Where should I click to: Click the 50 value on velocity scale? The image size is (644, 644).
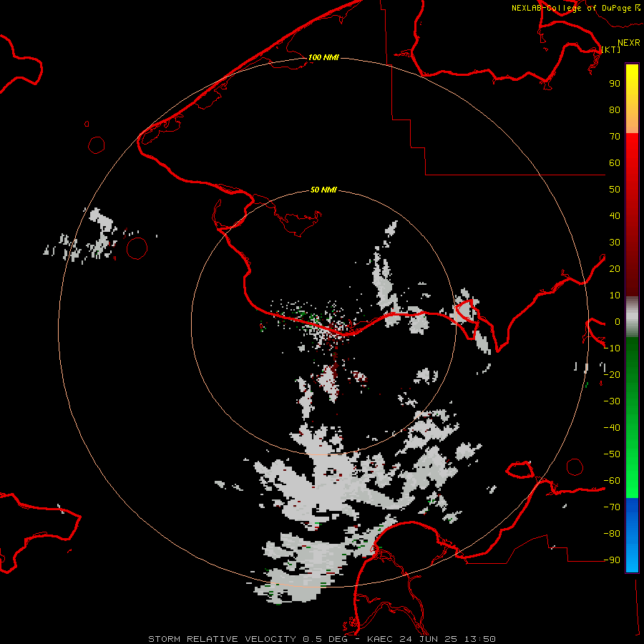tap(615, 190)
